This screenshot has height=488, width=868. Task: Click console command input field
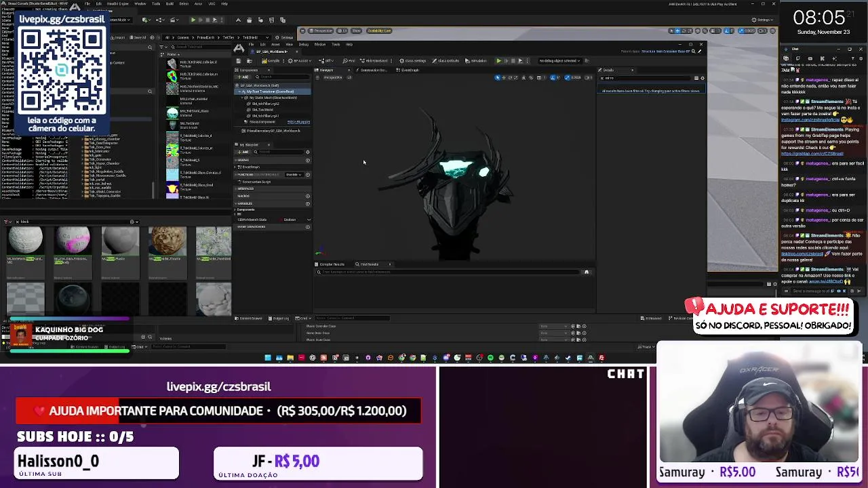[x=353, y=318]
